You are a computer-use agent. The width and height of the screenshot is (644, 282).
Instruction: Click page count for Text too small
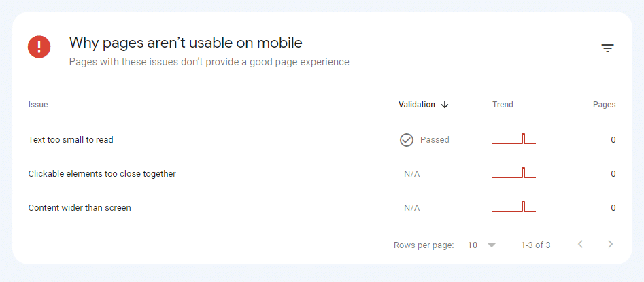[613, 140]
